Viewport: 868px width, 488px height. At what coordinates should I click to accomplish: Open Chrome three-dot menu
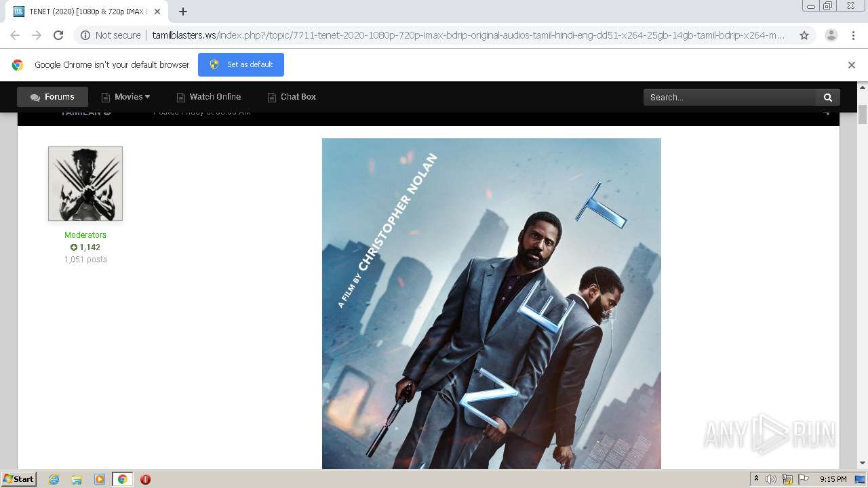tap(853, 35)
